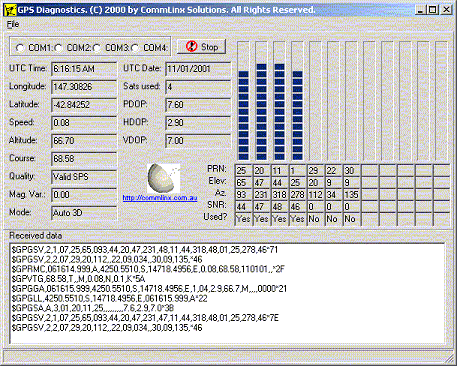Click the first $GPGSV line ending *71

click(x=145, y=250)
